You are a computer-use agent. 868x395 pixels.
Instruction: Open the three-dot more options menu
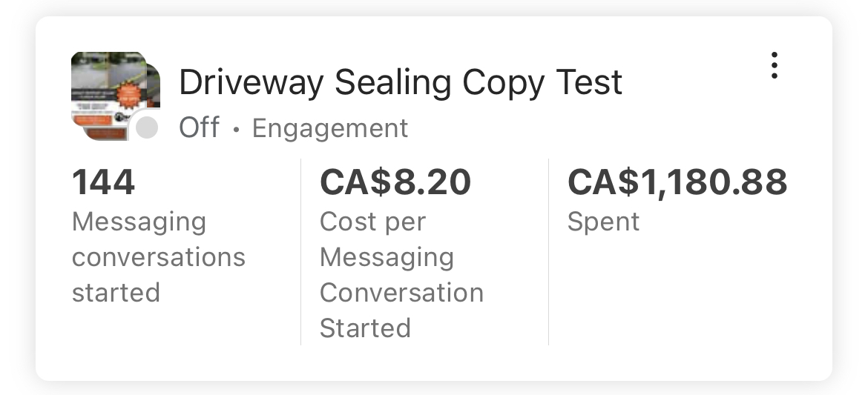774,65
